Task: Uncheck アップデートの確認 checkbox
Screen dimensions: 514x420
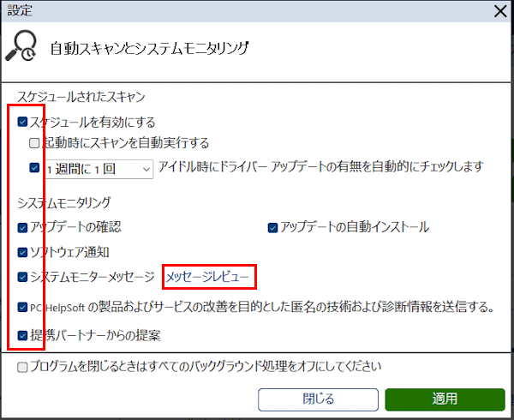Action: [x=22, y=227]
